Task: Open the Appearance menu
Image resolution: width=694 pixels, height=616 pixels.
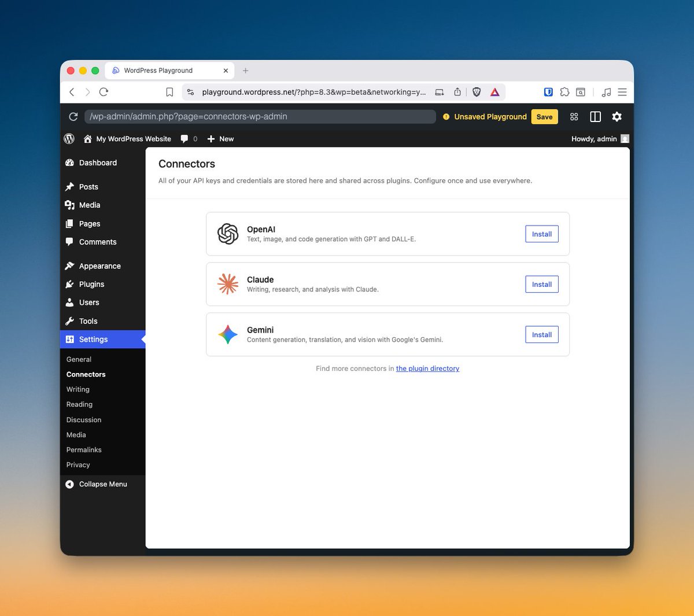Action: [103, 266]
